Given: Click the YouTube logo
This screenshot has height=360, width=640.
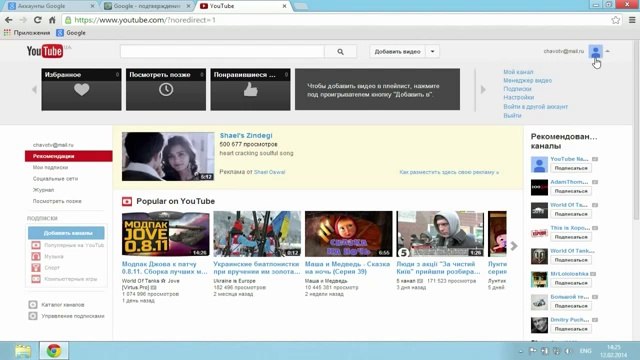Looking at the screenshot, I should [45, 51].
